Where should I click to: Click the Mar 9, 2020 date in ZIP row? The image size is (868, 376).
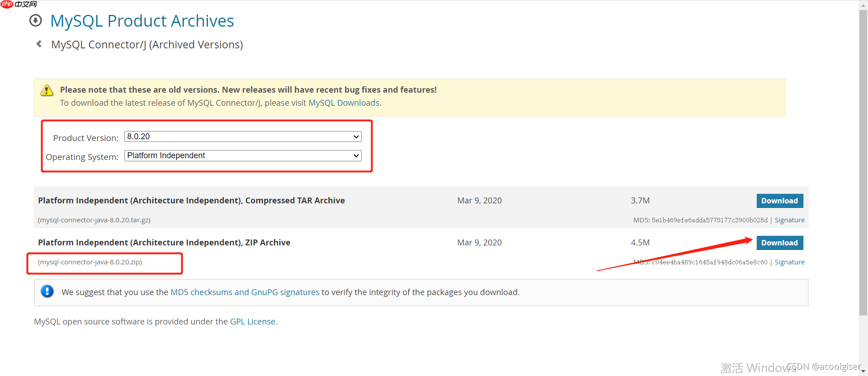[x=480, y=243]
